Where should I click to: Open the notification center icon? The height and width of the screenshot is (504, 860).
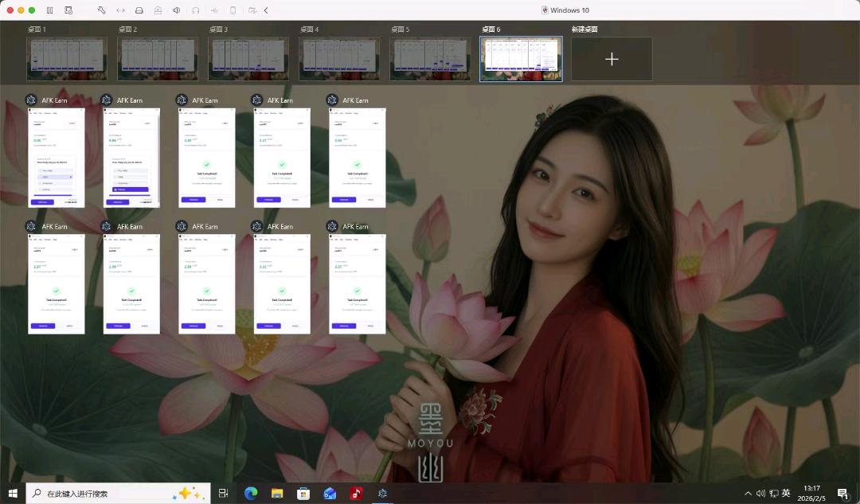click(x=842, y=494)
